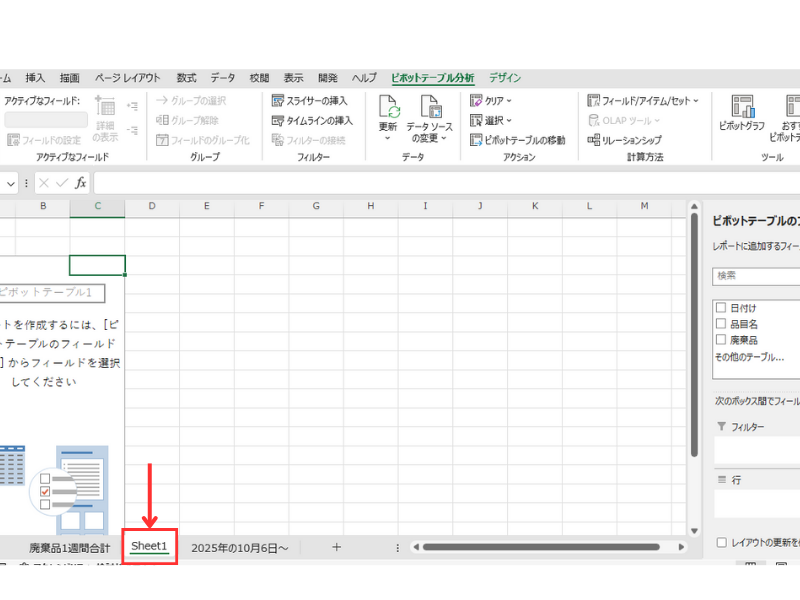Switch to the デザイン ribbon tab
The width and height of the screenshot is (800, 600).
(505, 78)
